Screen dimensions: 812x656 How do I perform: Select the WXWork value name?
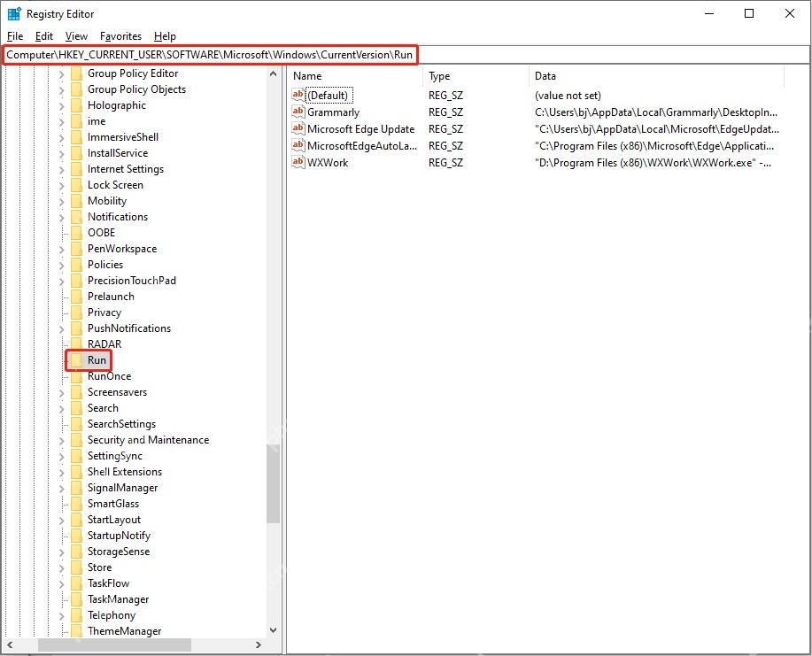tap(328, 163)
